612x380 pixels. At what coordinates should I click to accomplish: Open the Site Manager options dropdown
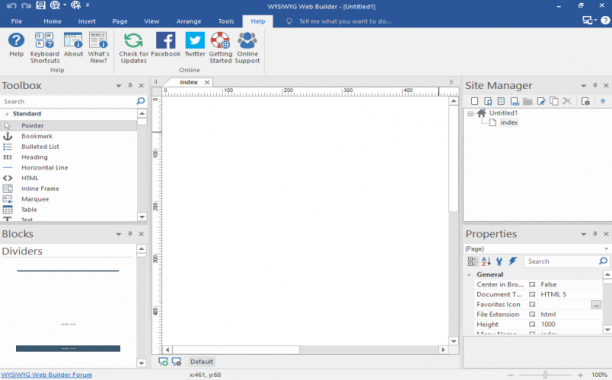tap(584, 85)
